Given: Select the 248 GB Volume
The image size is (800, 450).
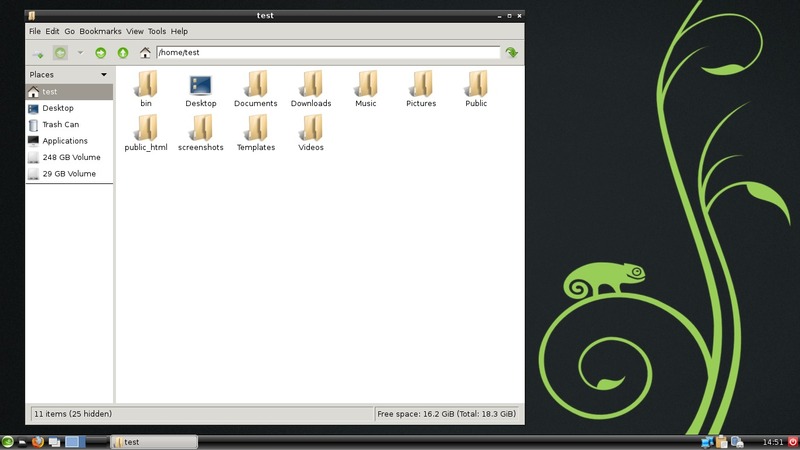Looking at the screenshot, I should tap(69, 157).
